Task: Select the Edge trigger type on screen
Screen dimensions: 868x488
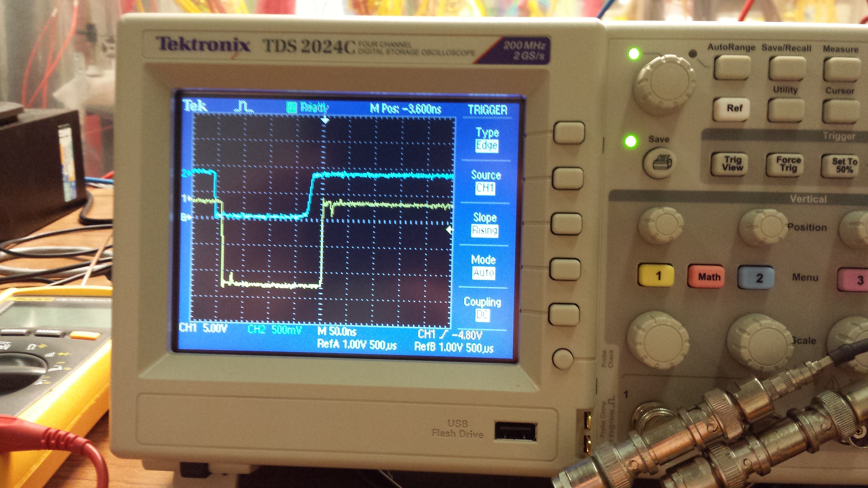Action: [487, 146]
